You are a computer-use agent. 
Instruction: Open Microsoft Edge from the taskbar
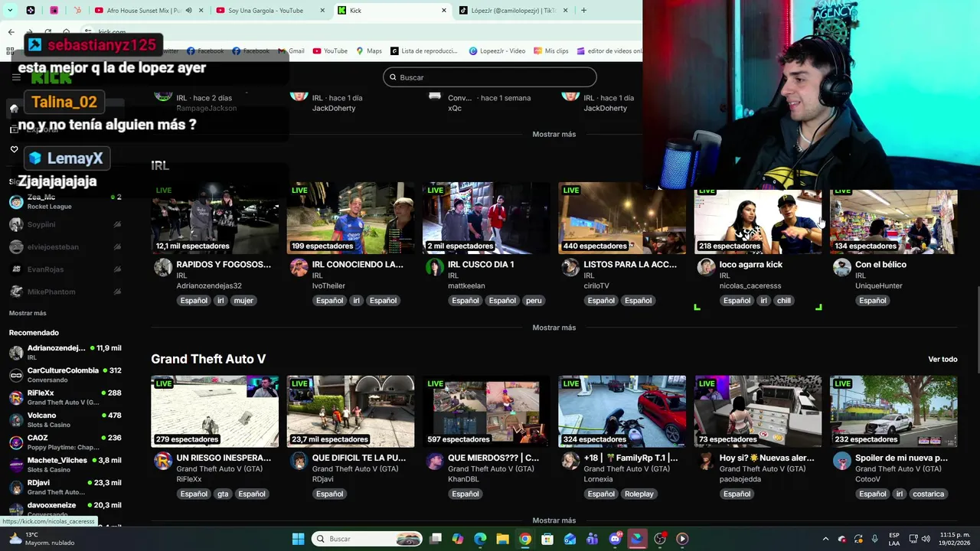(480, 539)
